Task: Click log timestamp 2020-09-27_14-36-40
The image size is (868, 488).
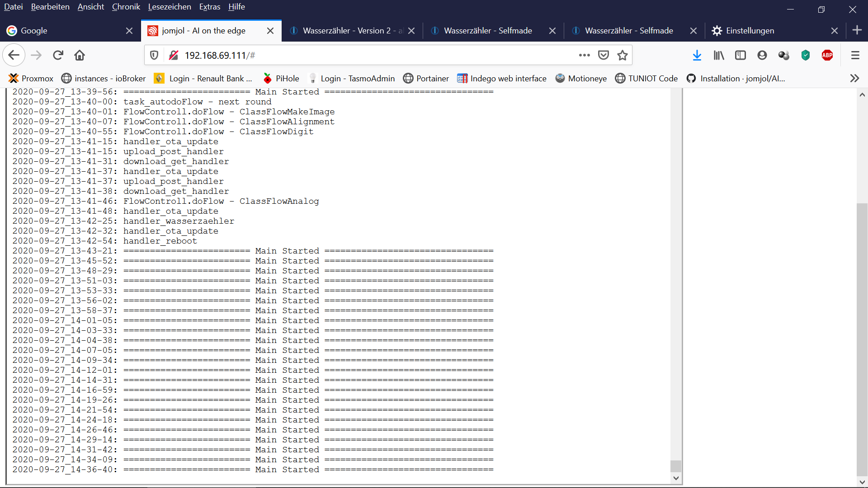Action: [65, 469]
